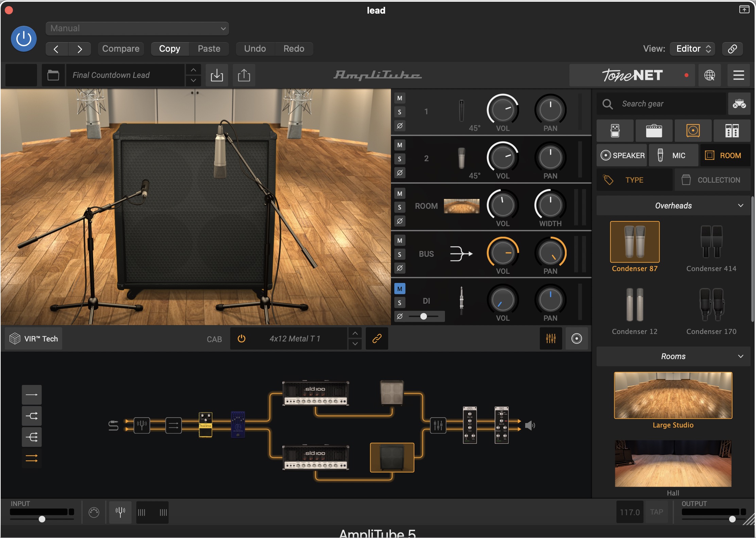Image resolution: width=756 pixels, height=538 pixels.
Task: Click the INPUT level slider
Action: (42, 519)
